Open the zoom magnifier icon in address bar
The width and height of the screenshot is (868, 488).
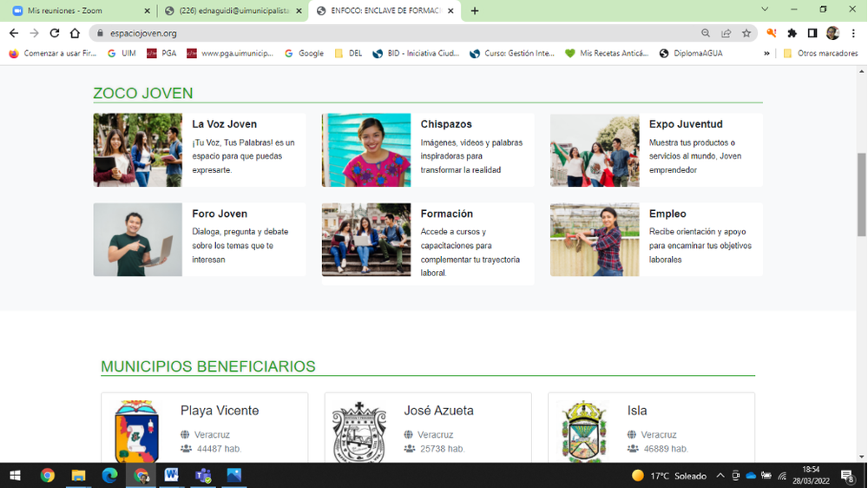tap(706, 33)
